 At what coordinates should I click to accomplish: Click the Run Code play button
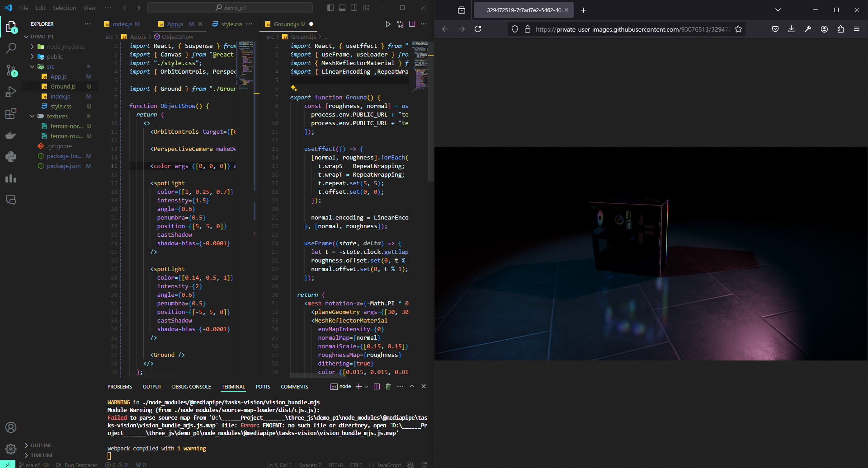pos(388,24)
